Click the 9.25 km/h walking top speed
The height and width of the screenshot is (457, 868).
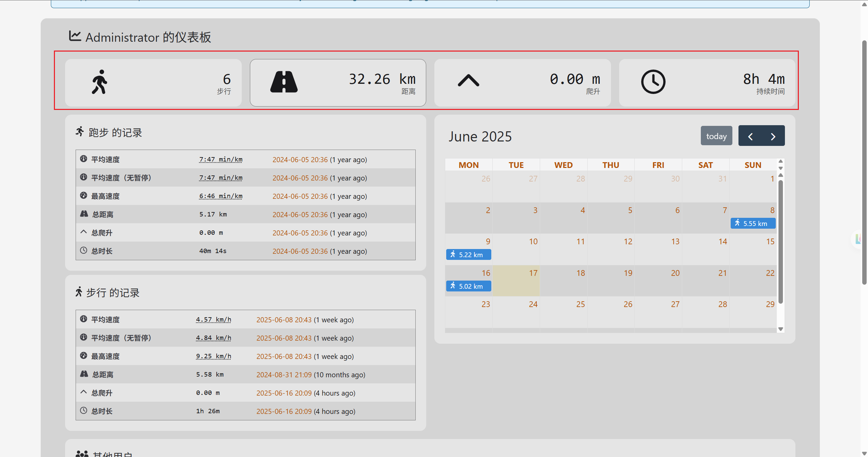214,356
